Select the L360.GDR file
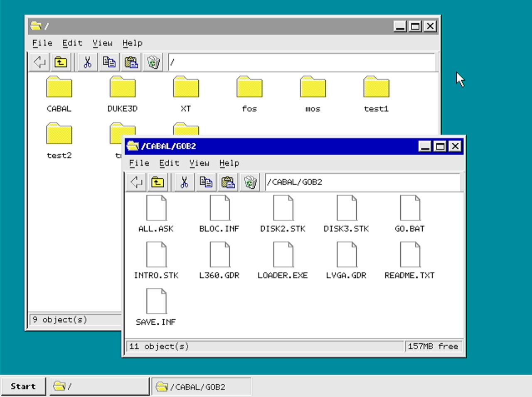 pyautogui.click(x=219, y=261)
